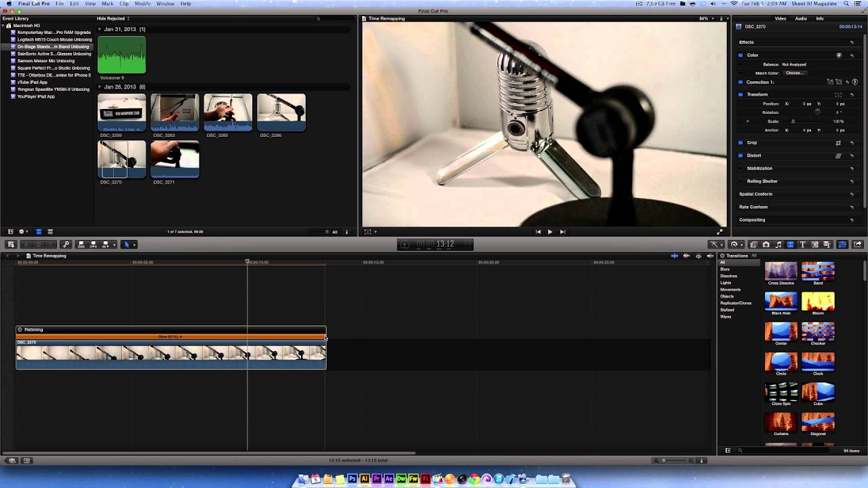The width and height of the screenshot is (868, 488).
Task: Jump to the previous edit point
Action: pyautogui.click(x=538, y=232)
